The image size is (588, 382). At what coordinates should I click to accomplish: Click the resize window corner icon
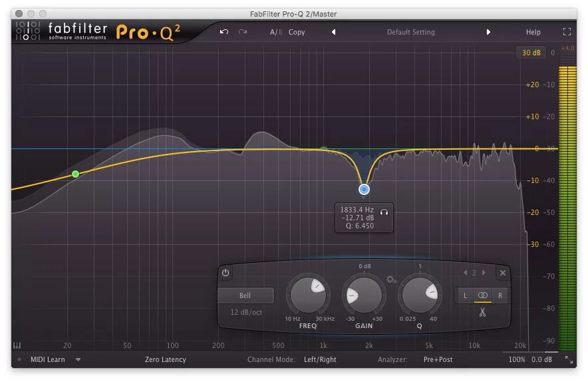[x=569, y=360]
